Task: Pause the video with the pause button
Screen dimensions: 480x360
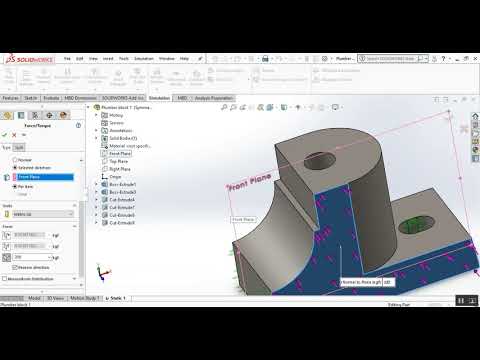Action: click(x=461, y=300)
